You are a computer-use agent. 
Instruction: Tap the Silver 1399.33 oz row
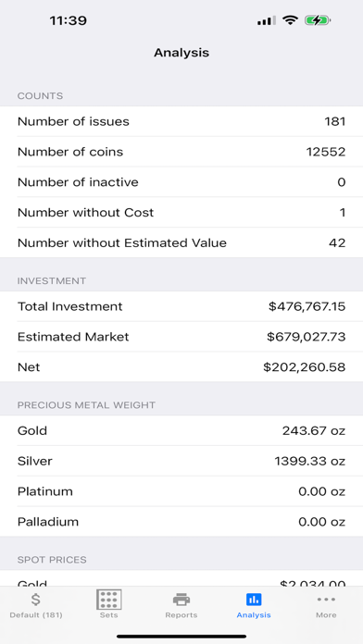(181, 461)
